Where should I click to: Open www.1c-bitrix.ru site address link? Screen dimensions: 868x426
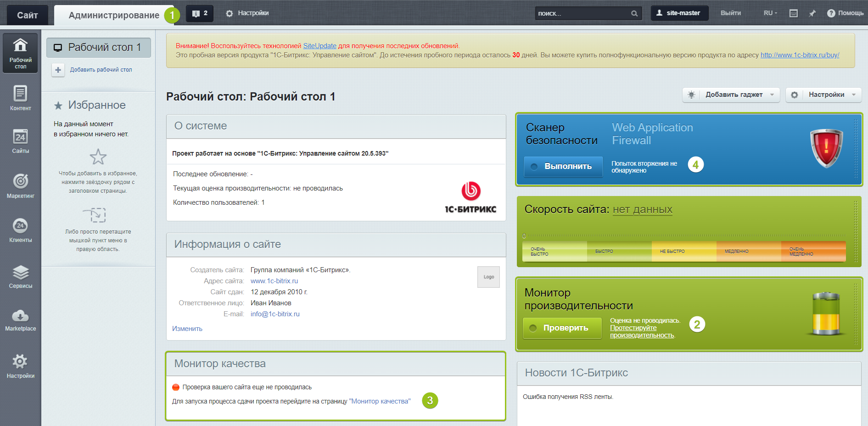point(274,281)
